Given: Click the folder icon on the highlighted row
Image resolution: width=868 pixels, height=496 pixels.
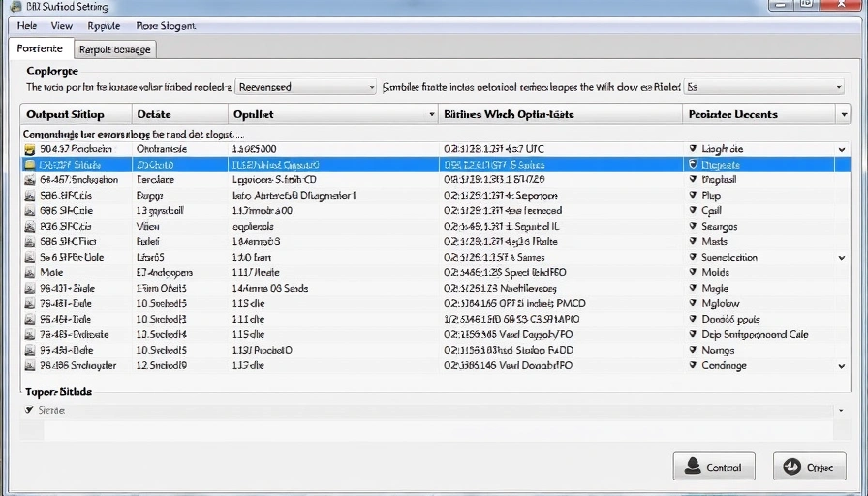Looking at the screenshot, I should tap(30, 166).
